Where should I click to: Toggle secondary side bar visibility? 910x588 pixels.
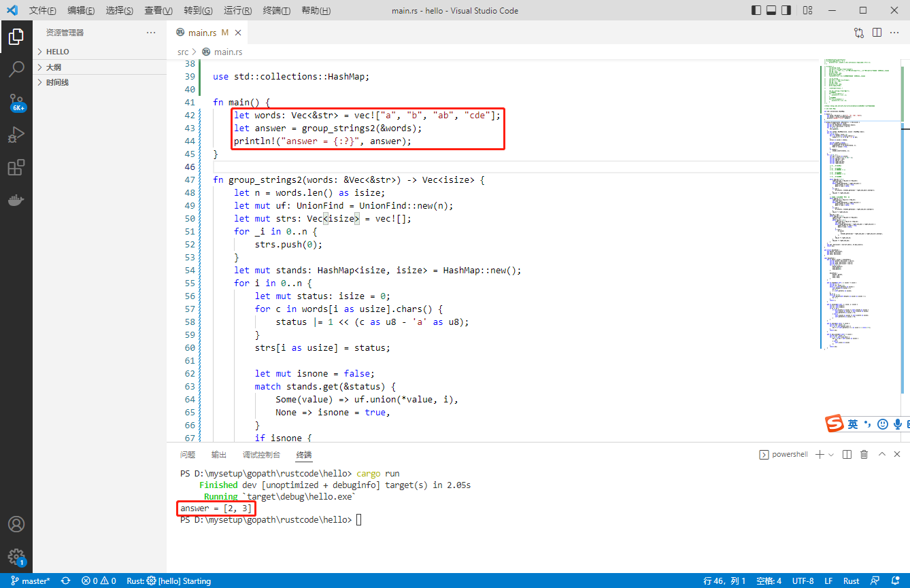pos(786,10)
